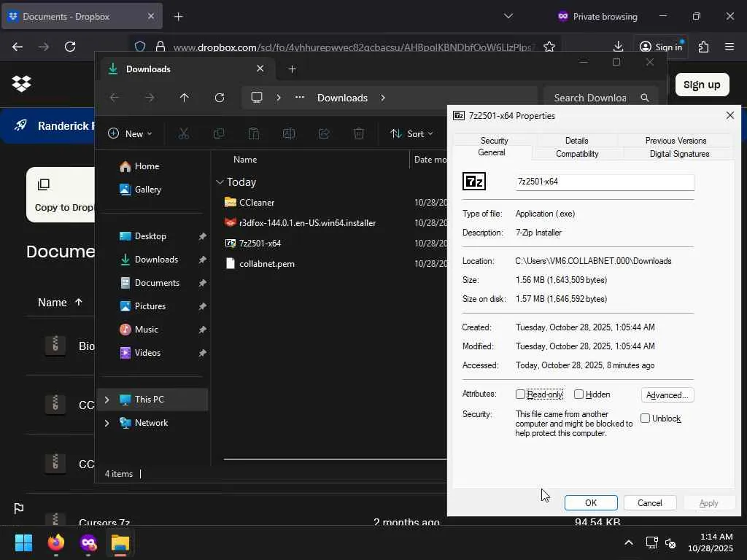Open the Firefox hamburger menu
This screenshot has width=747, height=560.
pos(729,47)
